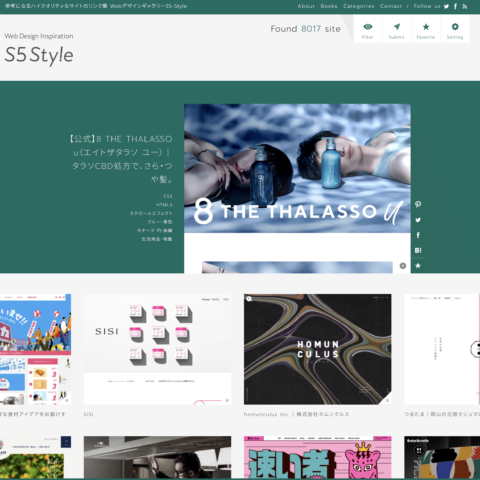The image size is (480, 480).
Task: Open About menu item
Action: tap(306, 6)
